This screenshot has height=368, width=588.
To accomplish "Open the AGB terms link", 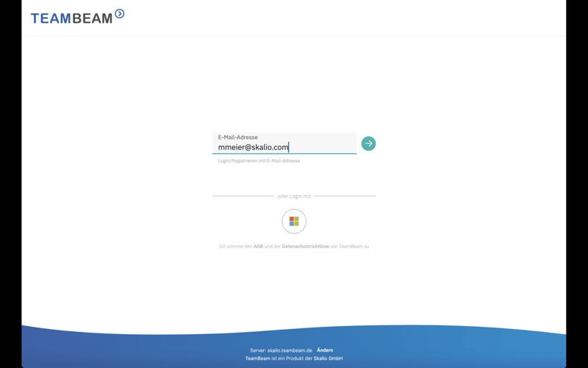I will (x=259, y=247).
